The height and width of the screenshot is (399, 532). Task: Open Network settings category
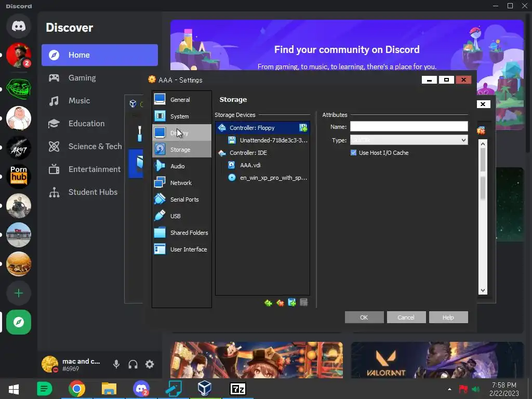click(x=181, y=183)
